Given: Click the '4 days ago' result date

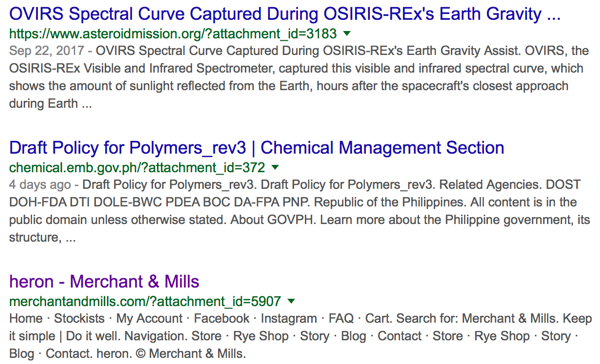Looking at the screenshot, I should [x=40, y=184].
